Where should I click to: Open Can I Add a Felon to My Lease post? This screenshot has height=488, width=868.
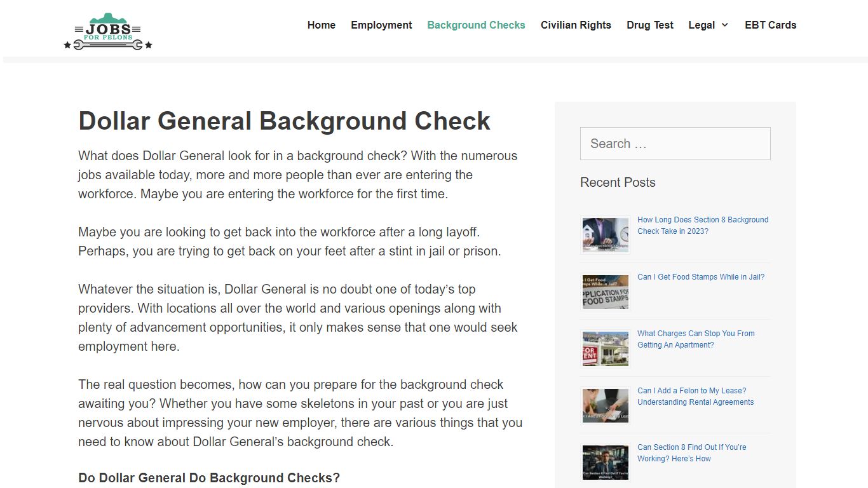[x=695, y=396]
